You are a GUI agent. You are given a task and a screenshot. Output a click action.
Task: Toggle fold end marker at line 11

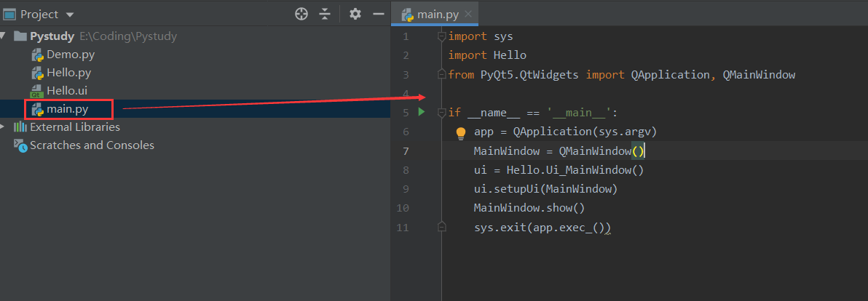441,228
